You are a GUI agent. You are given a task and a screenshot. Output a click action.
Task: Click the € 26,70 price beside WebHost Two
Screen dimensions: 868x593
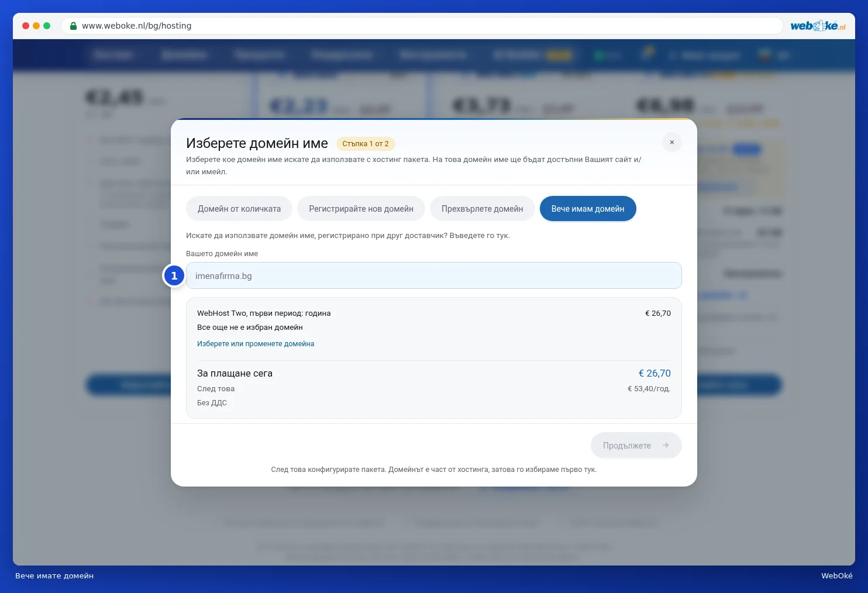[658, 313]
